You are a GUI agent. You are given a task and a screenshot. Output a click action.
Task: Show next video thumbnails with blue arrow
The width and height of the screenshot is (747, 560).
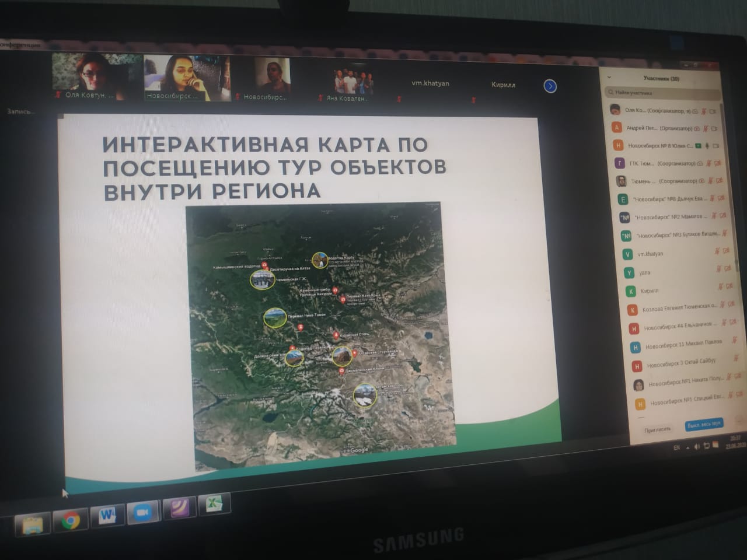click(x=550, y=86)
